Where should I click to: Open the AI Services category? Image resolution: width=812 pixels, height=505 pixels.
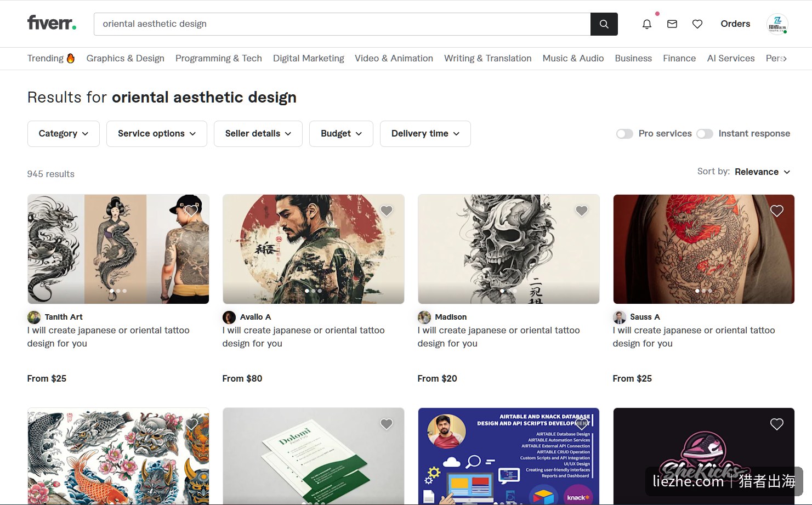[x=731, y=59]
